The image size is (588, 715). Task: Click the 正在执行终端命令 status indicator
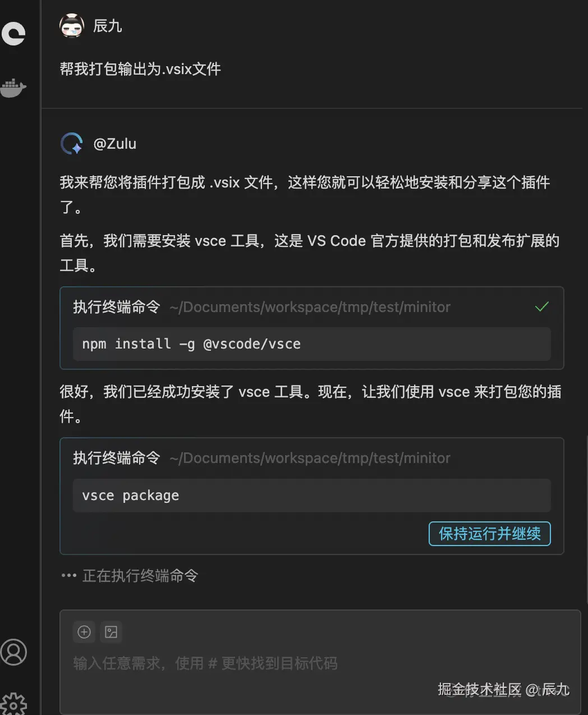point(130,576)
